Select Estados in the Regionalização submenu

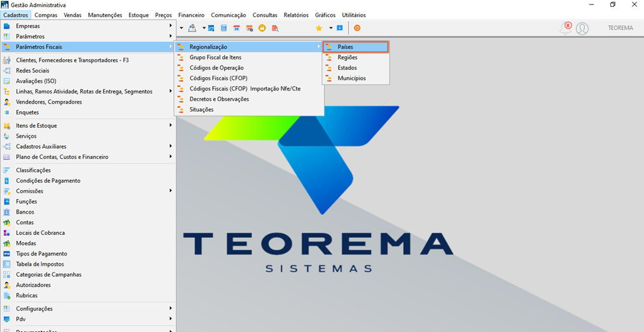click(x=356, y=68)
